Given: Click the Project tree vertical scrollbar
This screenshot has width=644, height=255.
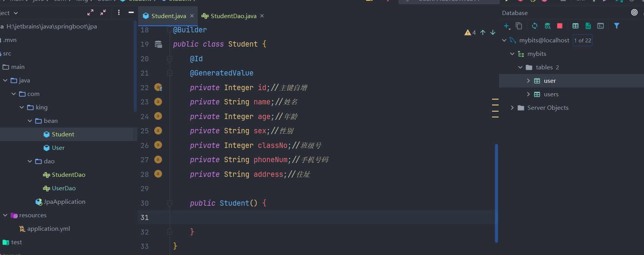Looking at the screenshot, I should 135,65.
